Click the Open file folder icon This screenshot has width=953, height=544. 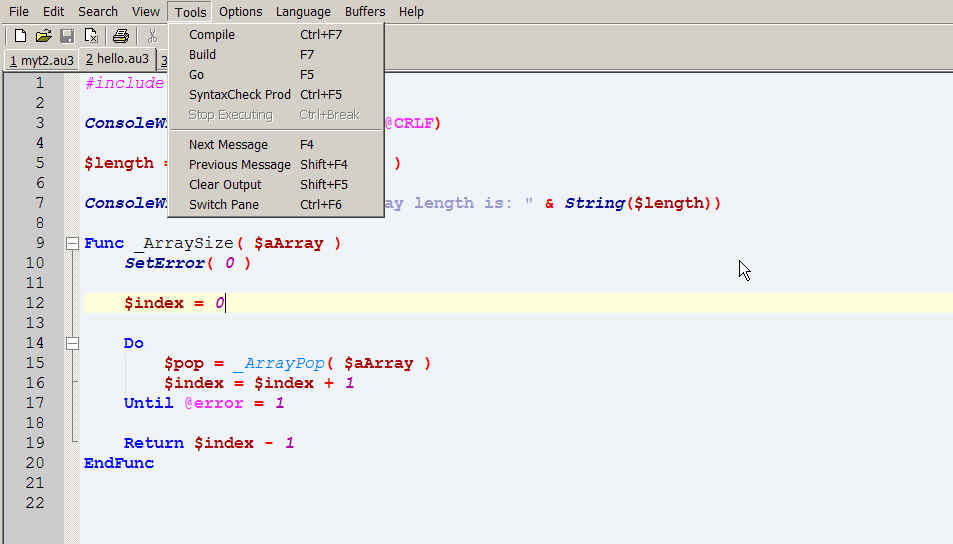[x=43, y=36]
